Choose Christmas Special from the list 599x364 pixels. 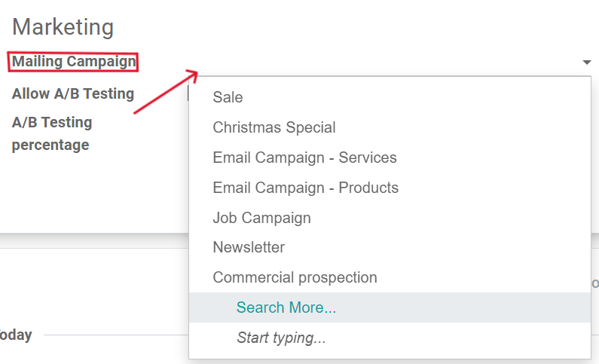click(274, 127)
